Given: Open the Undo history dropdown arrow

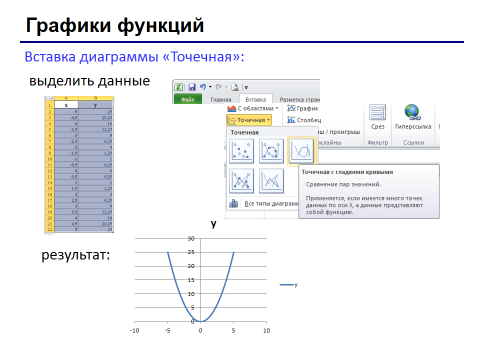Looking at the screenshot, I should (x=210, y=87).
